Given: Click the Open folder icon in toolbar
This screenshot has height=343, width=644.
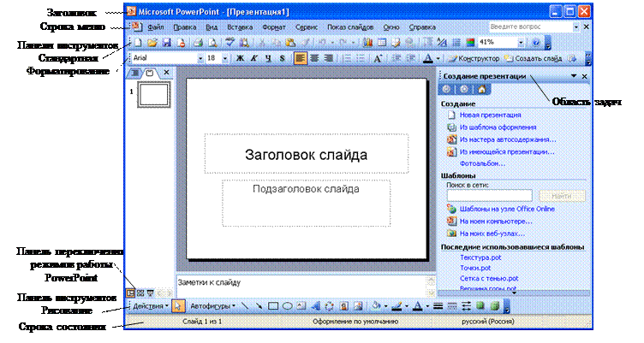Looking at the screenshot, I should pyautogui.click(x=152, y=42).
